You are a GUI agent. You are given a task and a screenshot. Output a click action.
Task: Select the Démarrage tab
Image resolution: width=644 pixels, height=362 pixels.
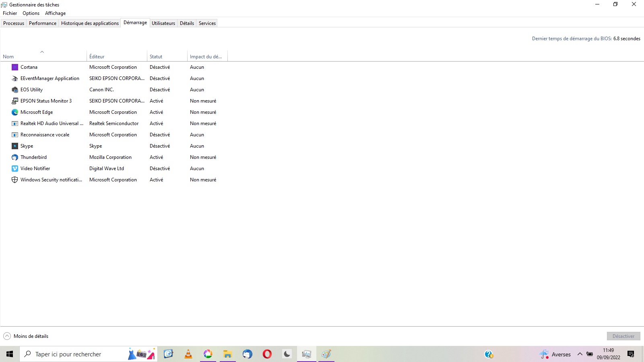135,23
